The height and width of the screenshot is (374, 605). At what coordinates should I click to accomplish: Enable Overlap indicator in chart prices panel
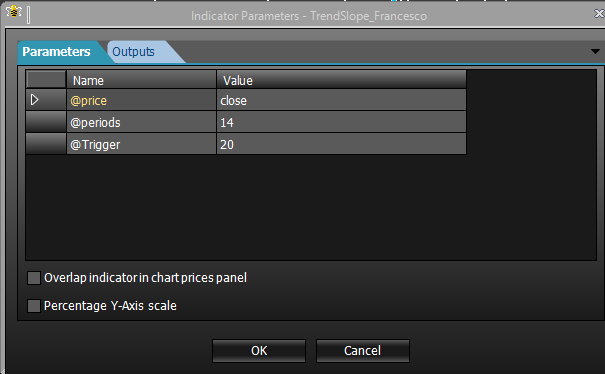click(34, 278)
